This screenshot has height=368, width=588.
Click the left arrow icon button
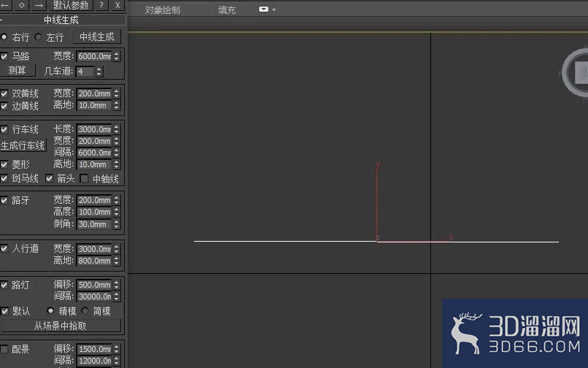click(6, 5)
